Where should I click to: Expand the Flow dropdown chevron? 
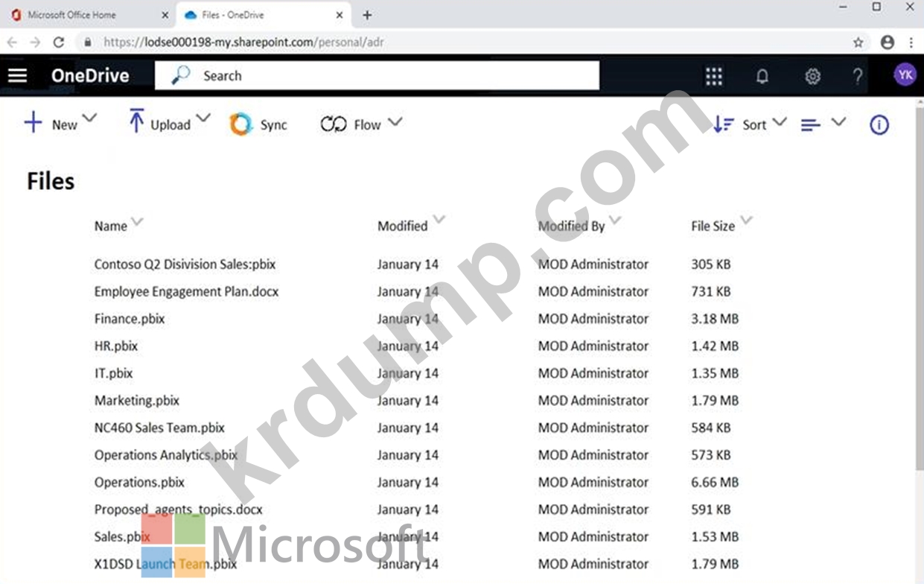(x=395, y=122)
